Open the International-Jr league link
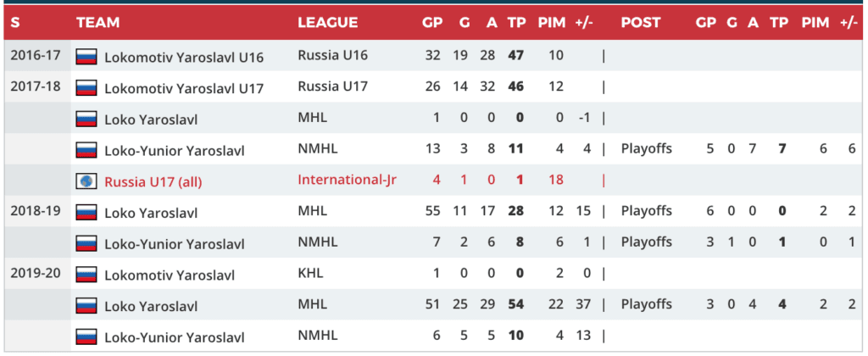The height and width of the screenshot is (356, 868). click(x=348, y=180)
